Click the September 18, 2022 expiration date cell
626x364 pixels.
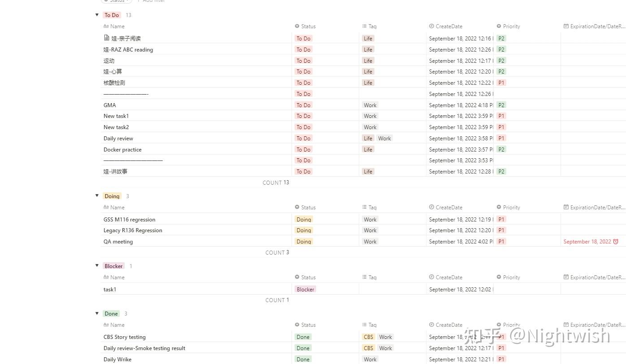point(587,242)
